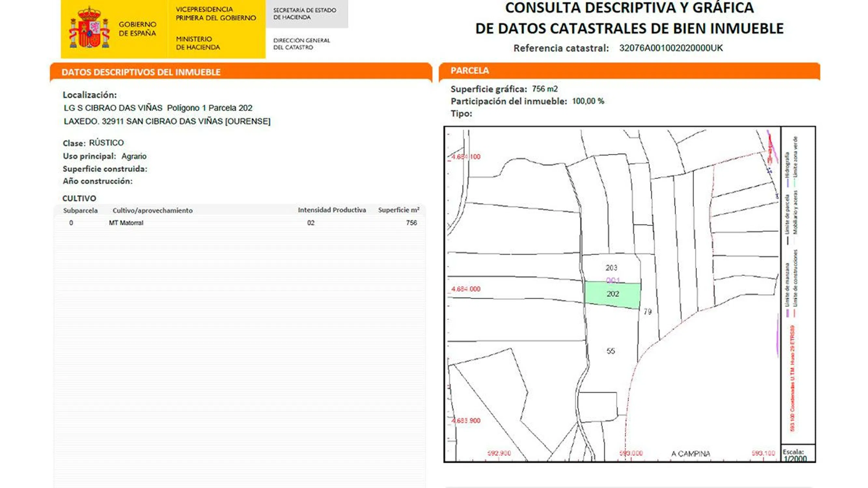Open the Datos Descriptivos del Inmueble header

point(141,72)
